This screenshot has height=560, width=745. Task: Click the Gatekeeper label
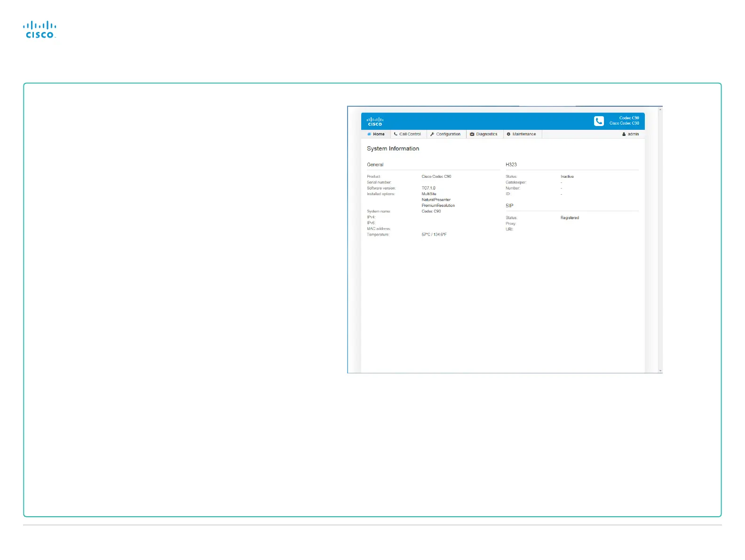[x=516, y=182]
